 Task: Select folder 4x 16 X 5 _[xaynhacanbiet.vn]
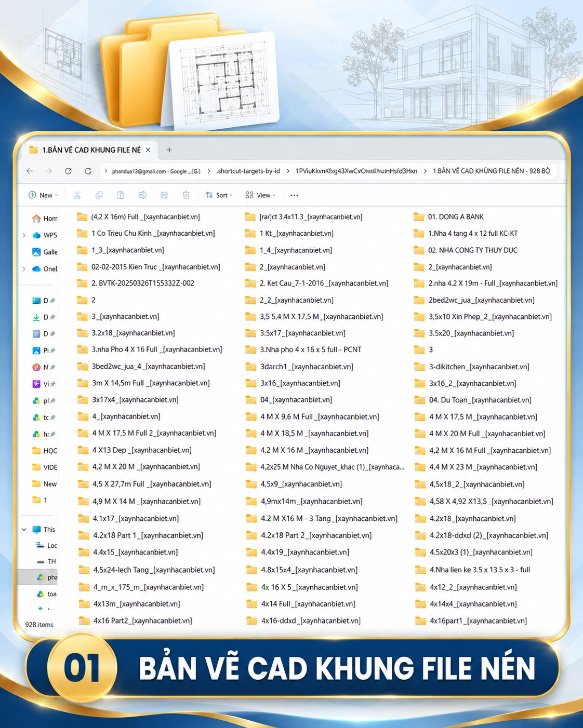(302, 587)
